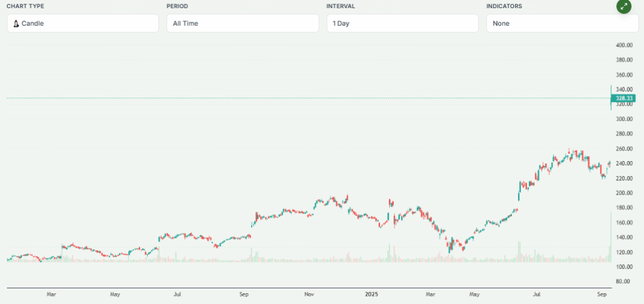Select the 200.00 level on price axis

[624, 193]
